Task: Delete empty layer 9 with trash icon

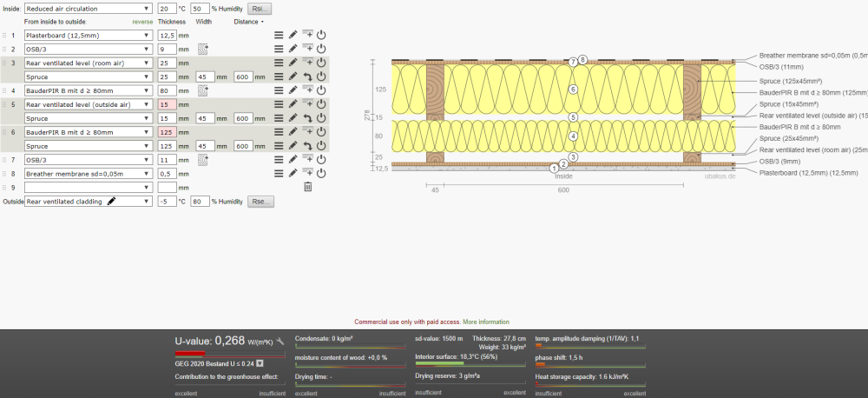Action: click(x=308, y=188)
